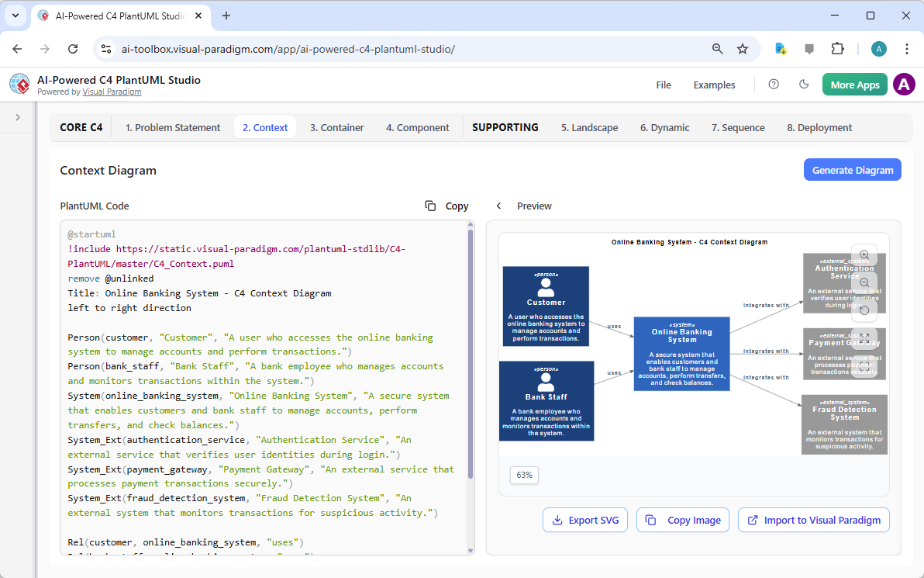The image size is (924, 578).
Task: Zoom in on the diagram preview
Action: pos(864,254)
